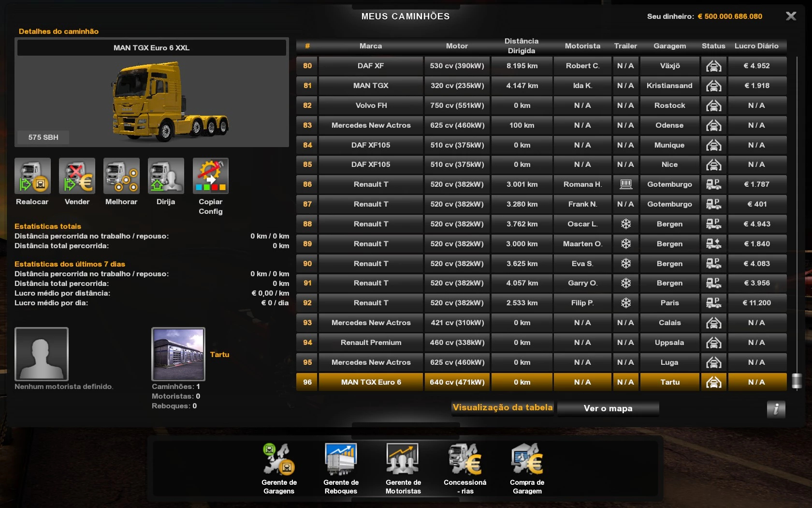Click the Realocar truck icon

(x=32, y=176)
